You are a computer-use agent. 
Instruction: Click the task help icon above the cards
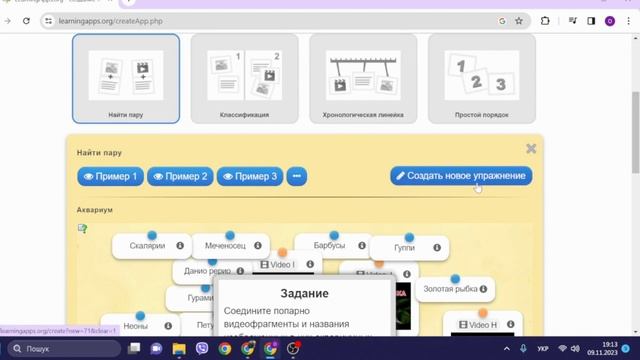82,229
